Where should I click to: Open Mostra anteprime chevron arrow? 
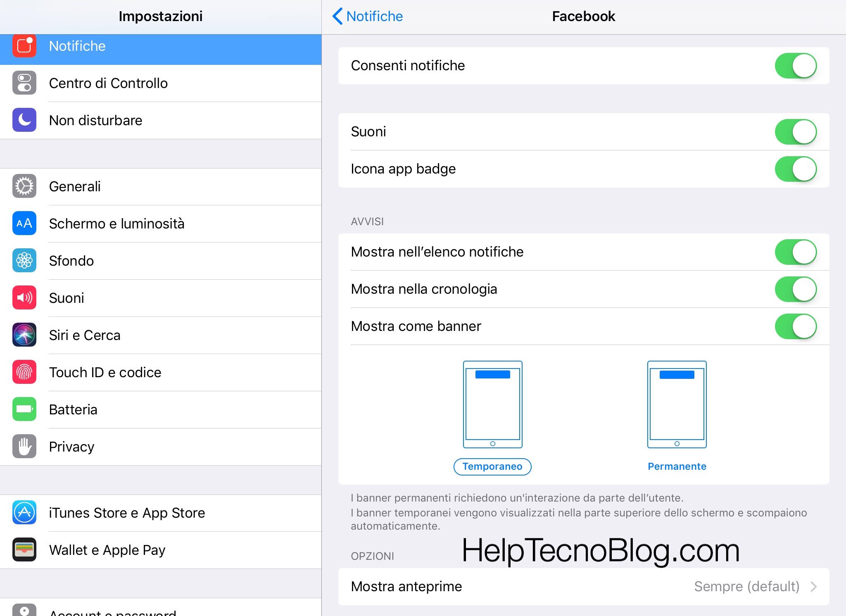pos(813,587)
